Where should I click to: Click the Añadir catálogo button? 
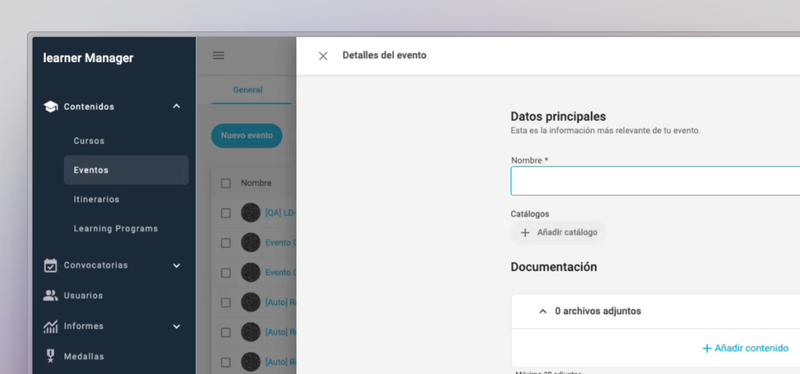point(559,233)
